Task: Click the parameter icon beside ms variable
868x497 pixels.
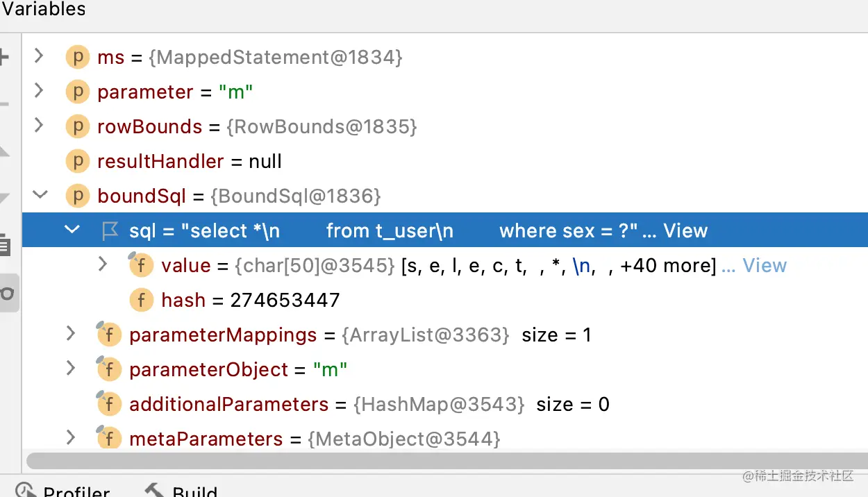Action: coord(78,57)
